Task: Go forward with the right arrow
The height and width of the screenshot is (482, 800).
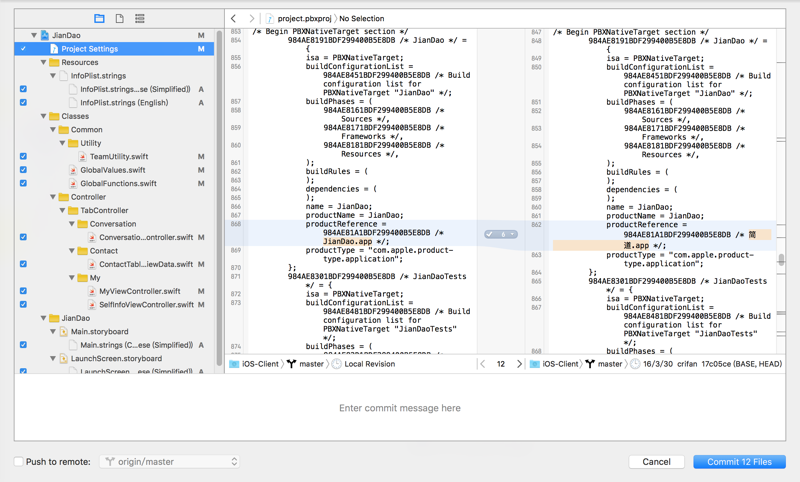Action: click(x=251, y=18)
